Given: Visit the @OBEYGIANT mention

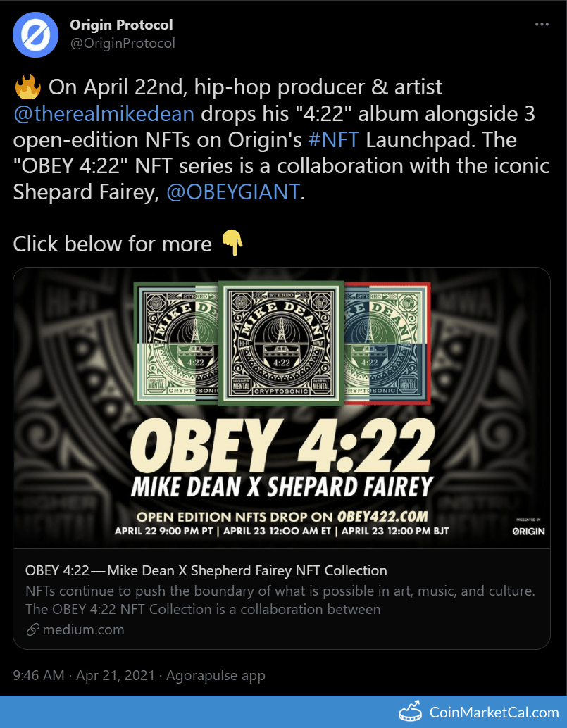Looking at the screenshot, I should coord(232,192).
